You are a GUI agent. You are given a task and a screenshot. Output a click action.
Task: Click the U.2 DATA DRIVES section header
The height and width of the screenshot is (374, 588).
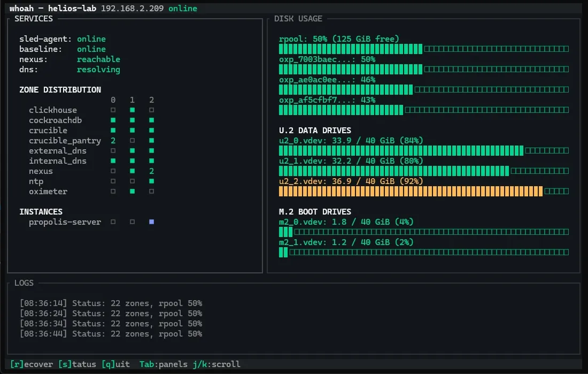tap(315, 131)
